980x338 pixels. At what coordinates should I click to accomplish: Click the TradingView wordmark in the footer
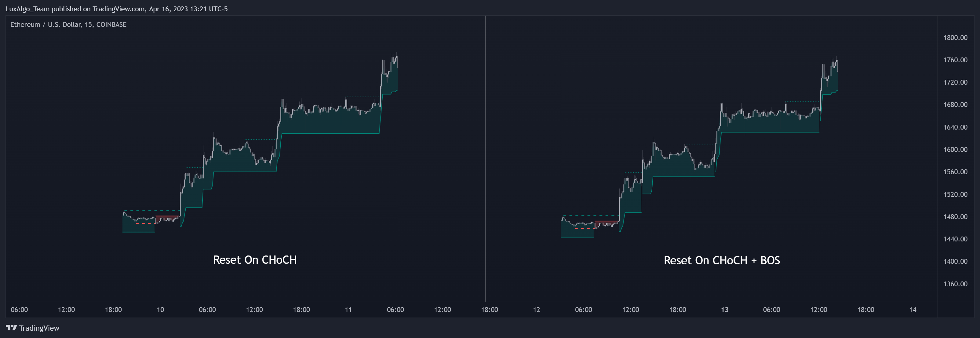click(39, 328)
